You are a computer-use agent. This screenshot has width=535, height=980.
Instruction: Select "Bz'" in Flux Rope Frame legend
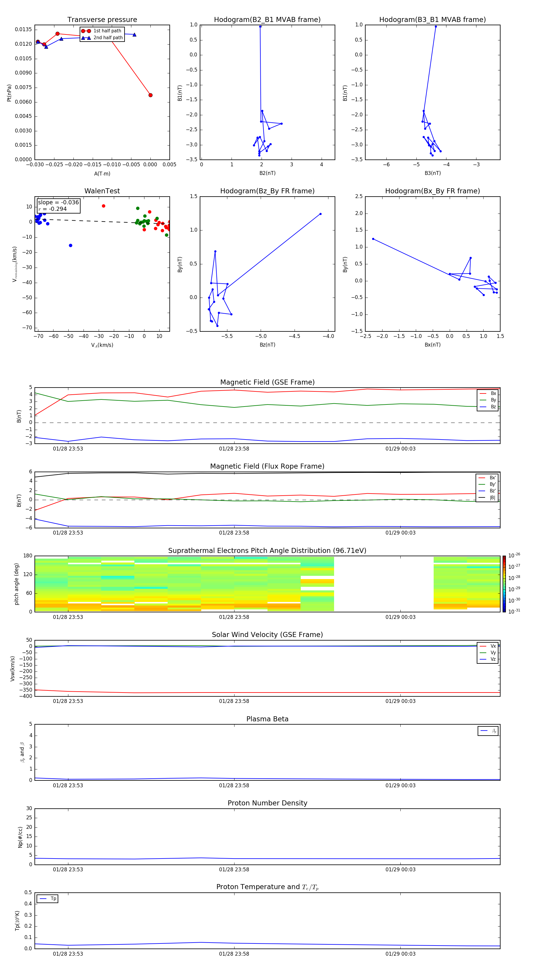coord(487,491)
